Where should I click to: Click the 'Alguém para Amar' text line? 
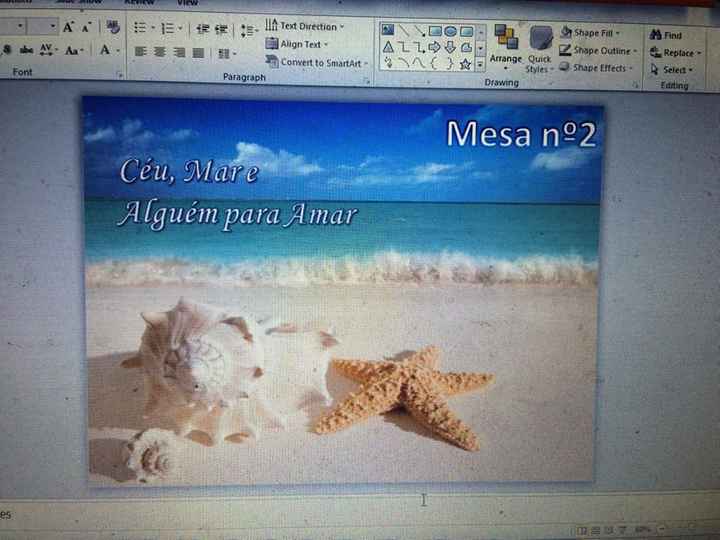[x=237, y=215]
